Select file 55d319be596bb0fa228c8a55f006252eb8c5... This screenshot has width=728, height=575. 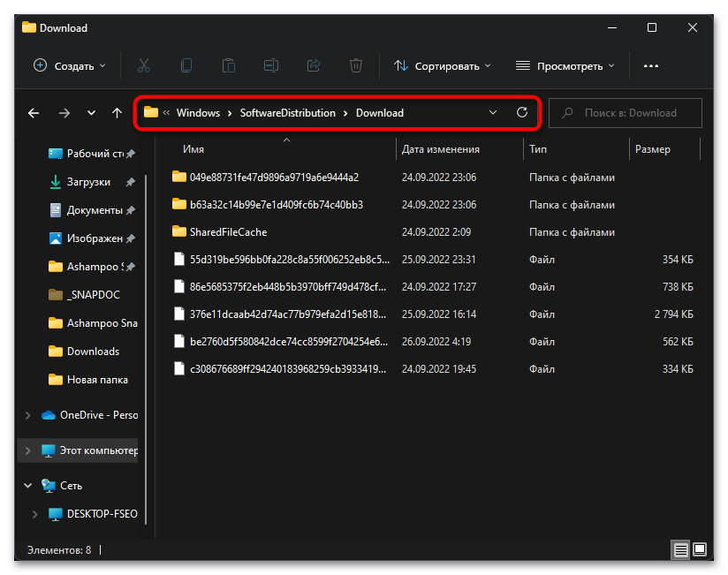(281, 260)
